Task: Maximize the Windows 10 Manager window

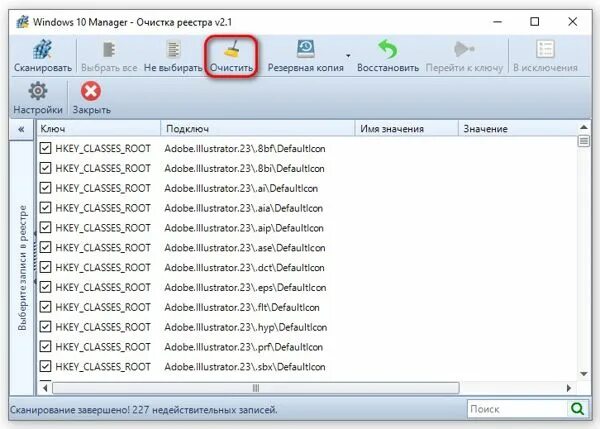Action: 535,21
